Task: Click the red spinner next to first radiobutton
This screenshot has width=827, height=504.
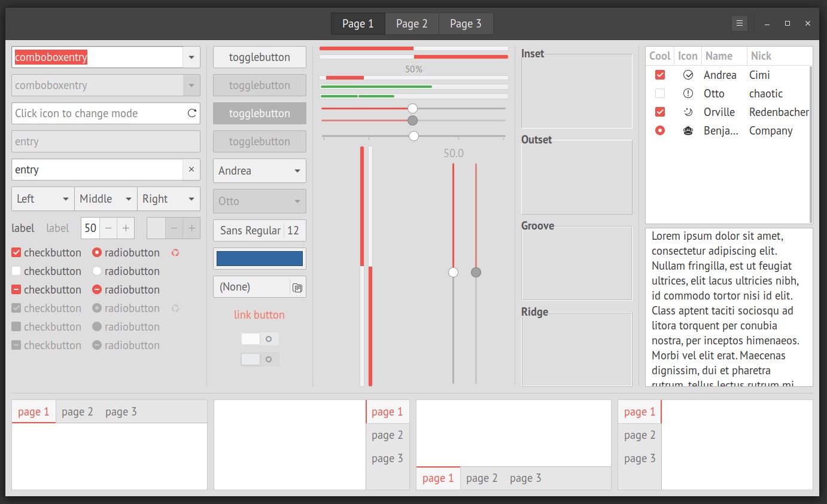Action: (175, 252)
